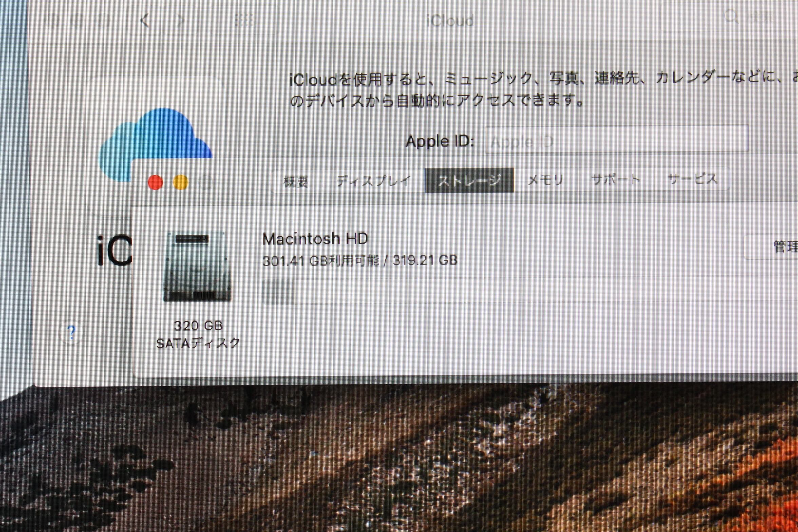This screenshot has width=798, height=532.
Task: Close the storage window with red button
Action: tap(155, 183)
